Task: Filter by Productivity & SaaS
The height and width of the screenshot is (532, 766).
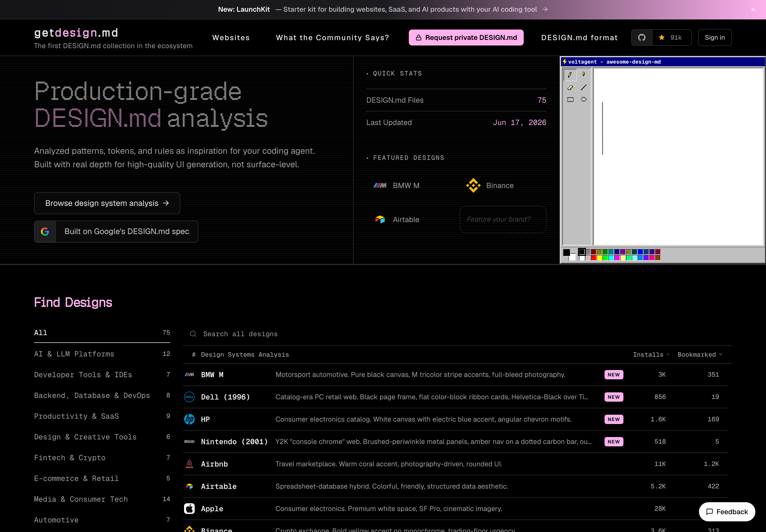Action: (102, 416)
